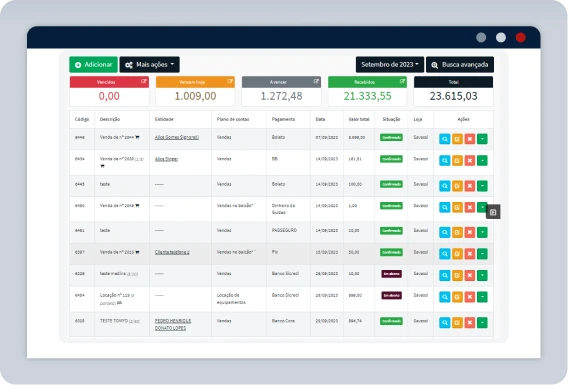Click the Descrição column header

click(x=110, y=119)
